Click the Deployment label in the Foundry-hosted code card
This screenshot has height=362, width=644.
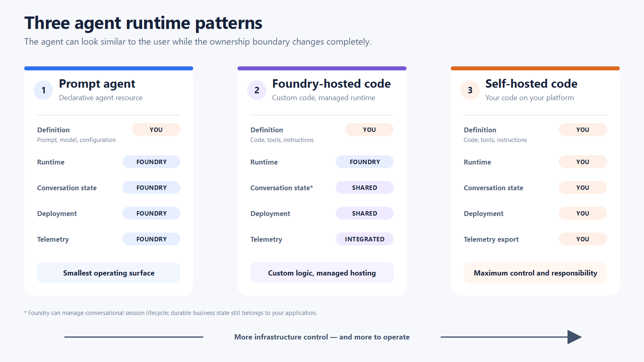coord(270,214)
